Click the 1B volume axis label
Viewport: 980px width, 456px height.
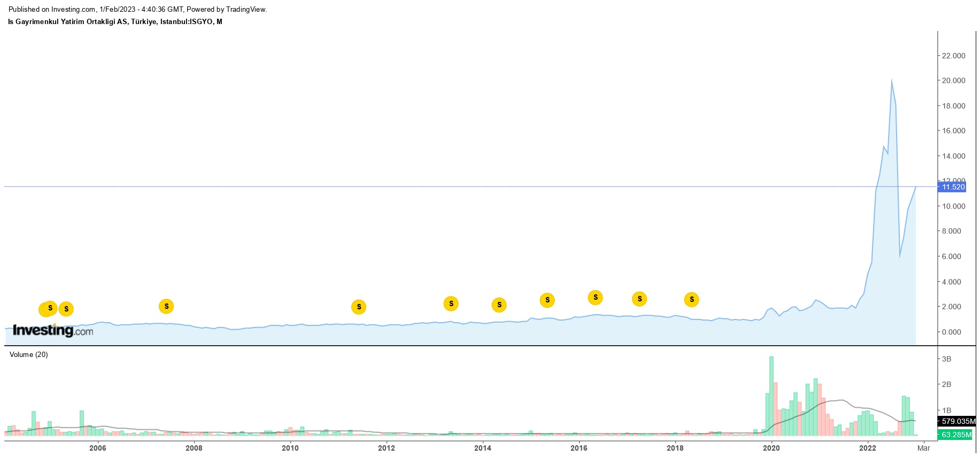click(x=946, y=411)
